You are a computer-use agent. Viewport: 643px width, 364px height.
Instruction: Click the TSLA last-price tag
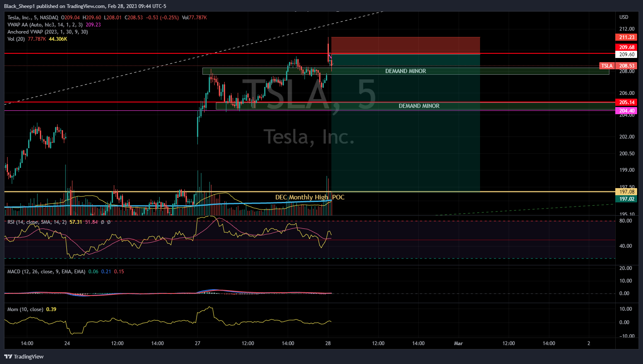[x=607, y=66]
